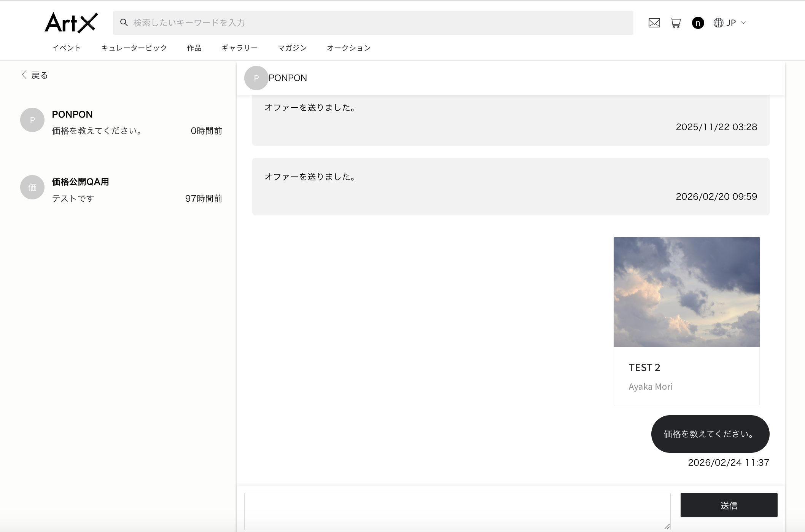The height and width of the screenshot is (532, 805).
Task: Select the イベント navigation item
Action: coord(67,48)
